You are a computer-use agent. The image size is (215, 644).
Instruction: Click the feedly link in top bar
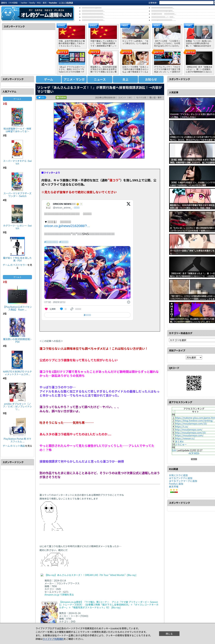pyautogui.click(x=32, y=3)
